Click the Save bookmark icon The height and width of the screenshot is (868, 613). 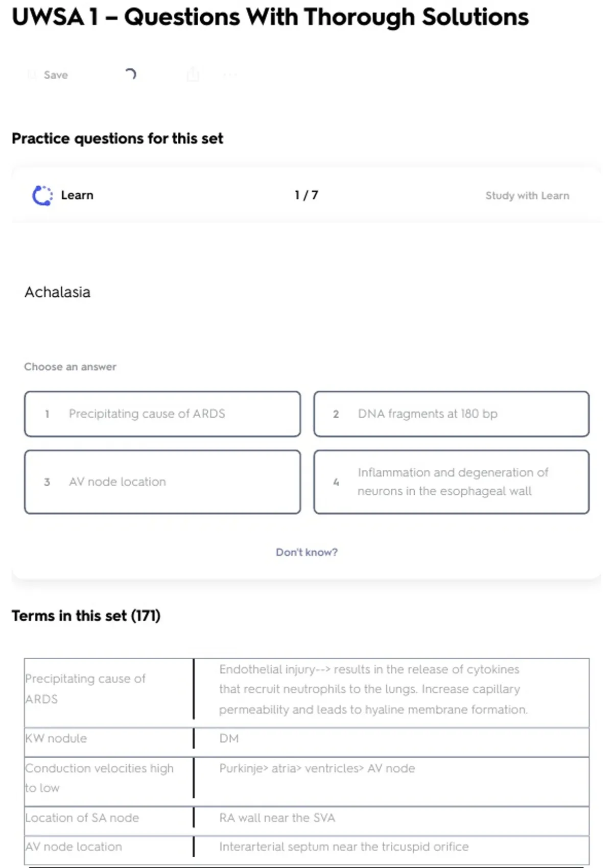32,75
